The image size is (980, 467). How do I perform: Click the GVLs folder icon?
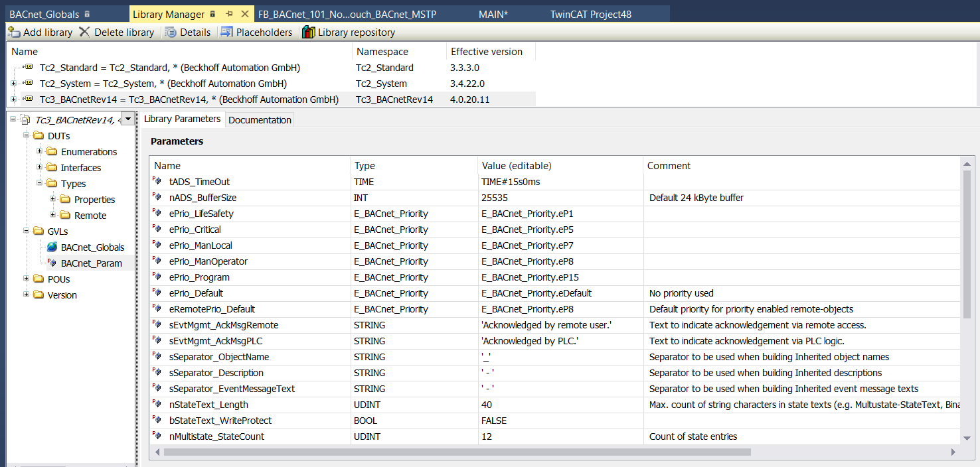[x=39, y=232]
